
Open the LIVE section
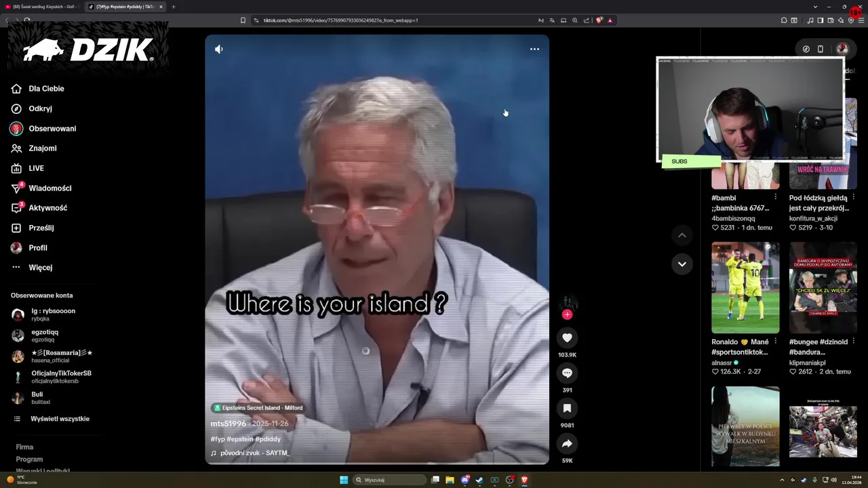[x=36, y=168]
